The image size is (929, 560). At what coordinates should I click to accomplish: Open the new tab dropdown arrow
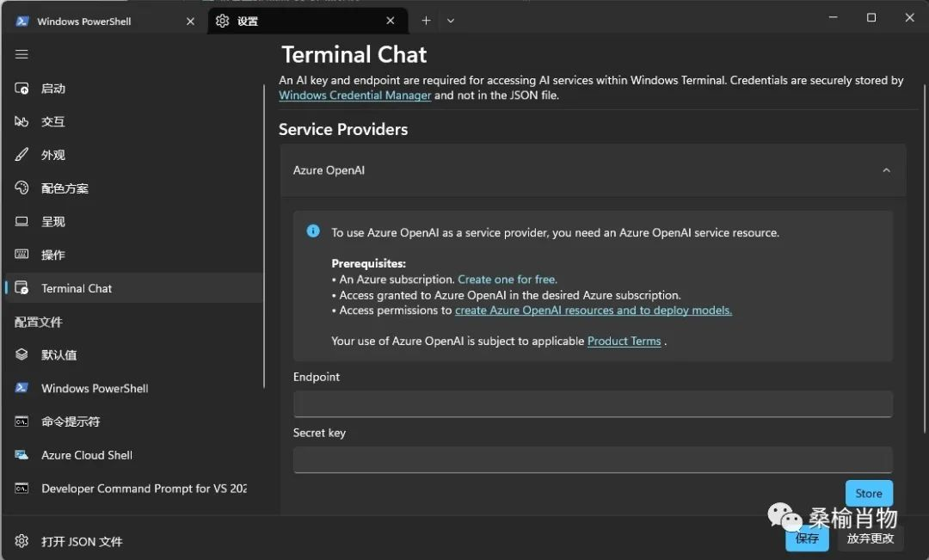[451, 21]
